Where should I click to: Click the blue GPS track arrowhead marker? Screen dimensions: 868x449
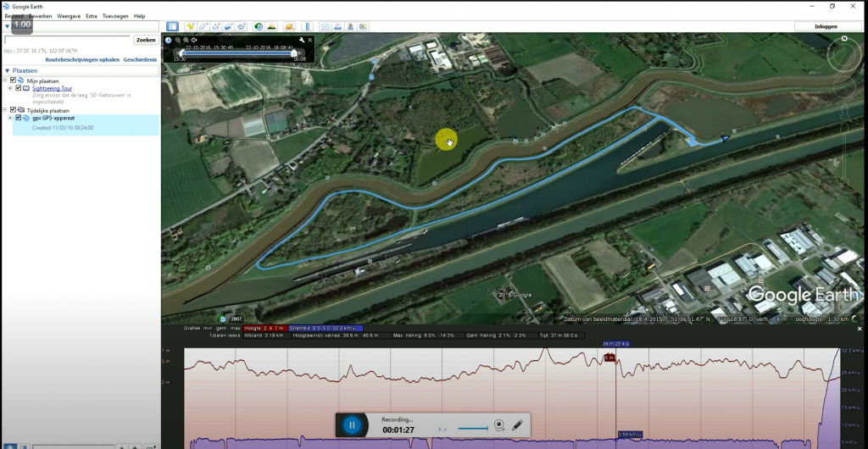tap(725, 139)
